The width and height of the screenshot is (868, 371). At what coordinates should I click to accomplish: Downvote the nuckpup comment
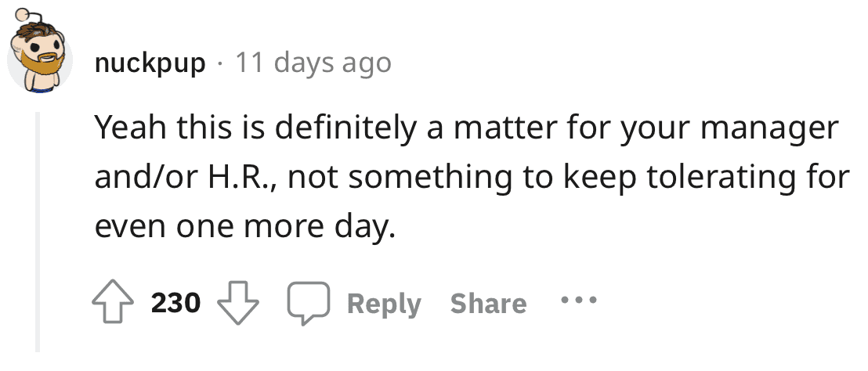click(x=238, y=304)
